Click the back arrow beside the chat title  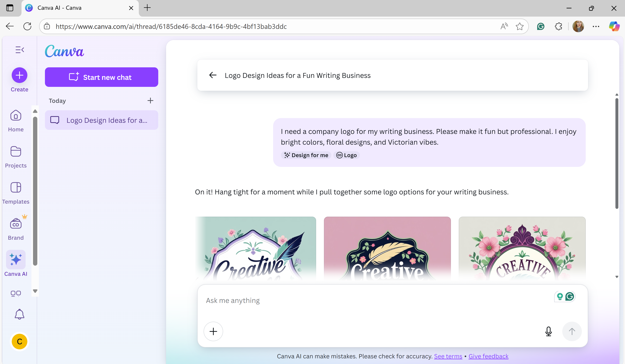213,75
